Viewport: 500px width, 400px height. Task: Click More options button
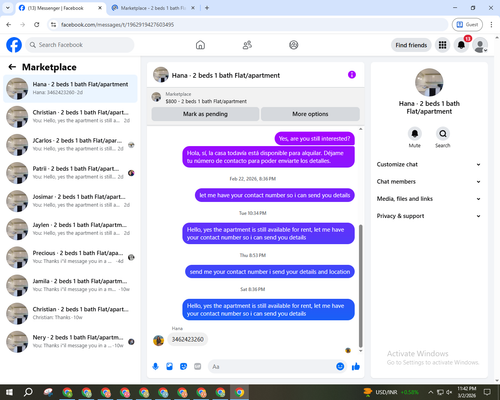310,114
